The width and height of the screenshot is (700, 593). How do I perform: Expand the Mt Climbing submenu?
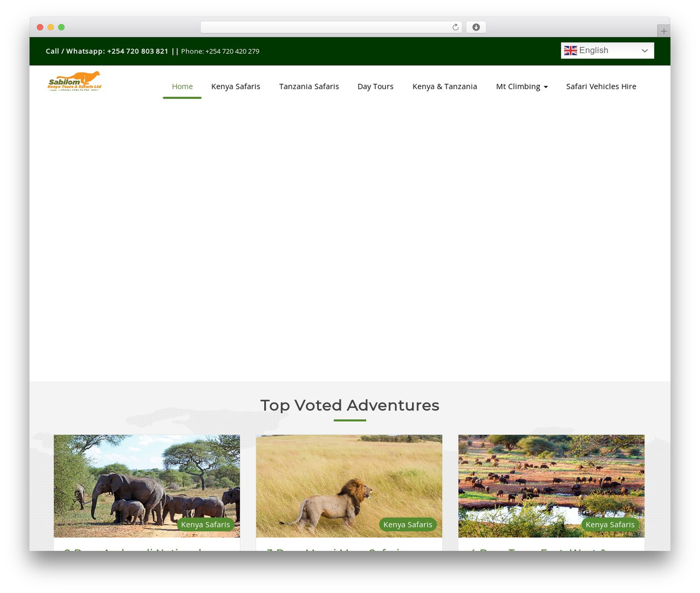[x=522, y=86]
